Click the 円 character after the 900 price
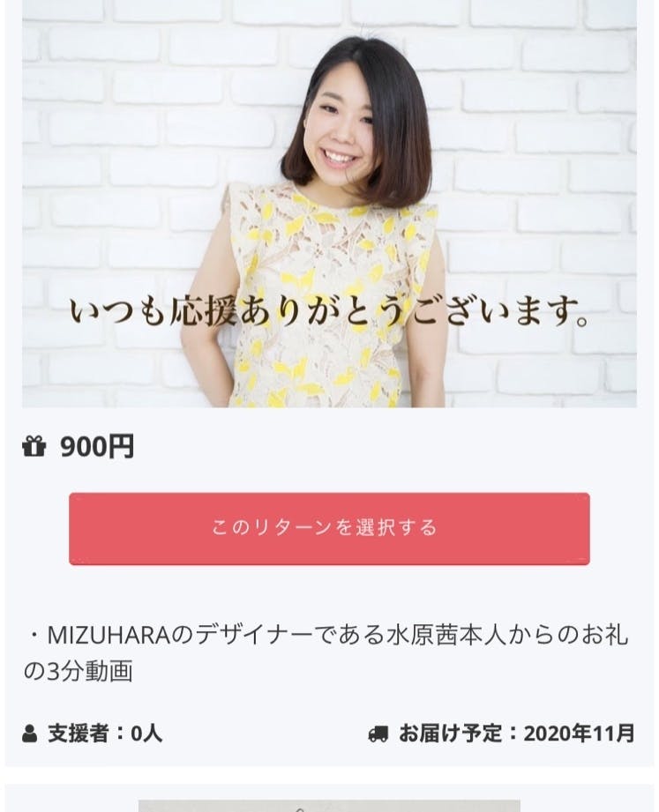Image resolution: width=659 pixels, height=812 pixels. pos(124,446)
